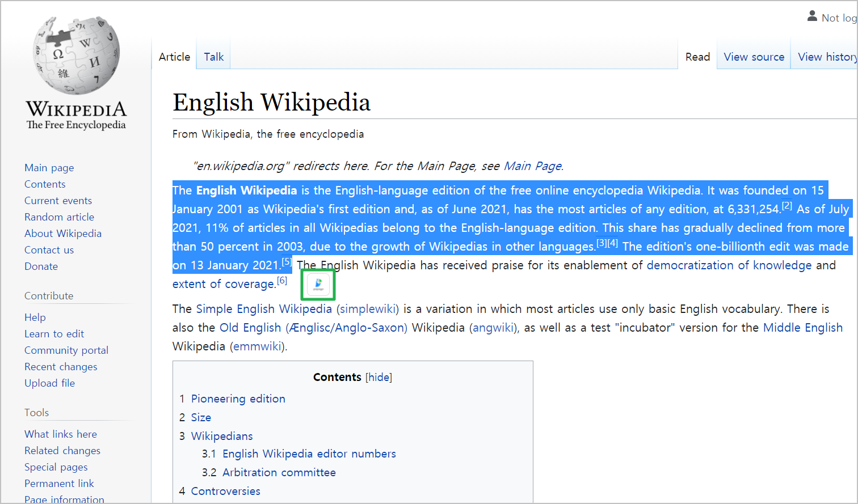
Task: Open democratization of knowledge link
Action: click(729, 265)
